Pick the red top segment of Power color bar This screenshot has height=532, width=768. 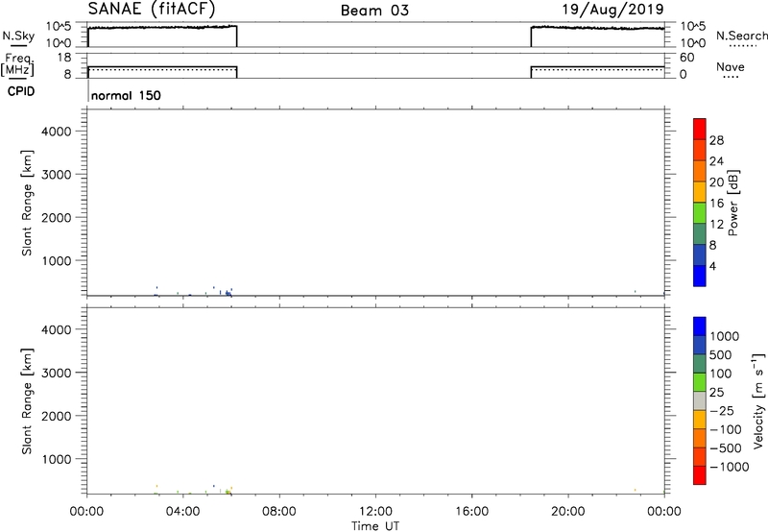tap(700, 129)
